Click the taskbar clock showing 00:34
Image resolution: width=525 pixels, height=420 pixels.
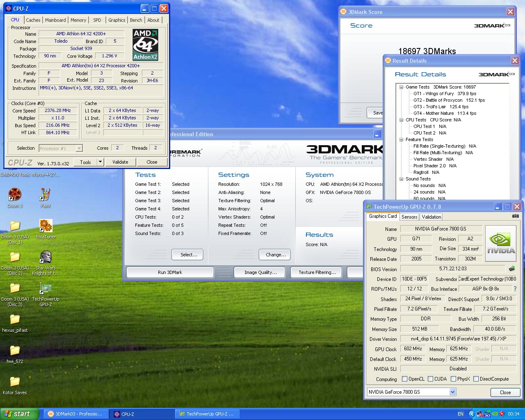[x=514, y=414]
